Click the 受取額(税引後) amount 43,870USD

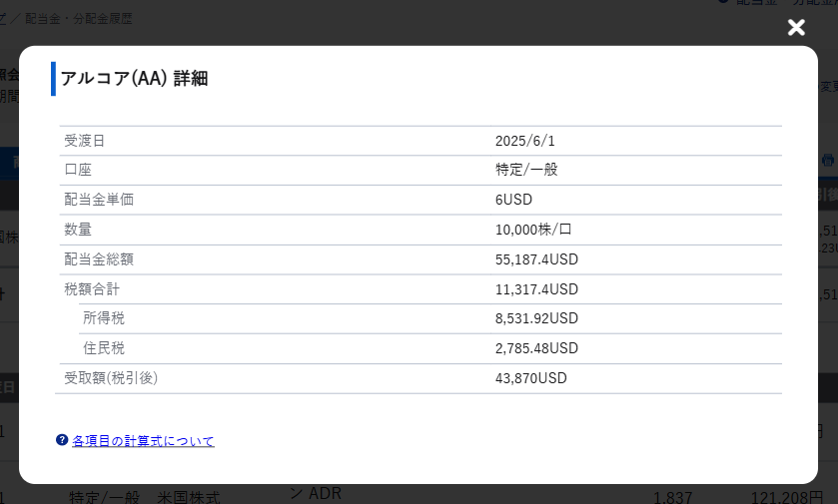[x=530, y=378]
